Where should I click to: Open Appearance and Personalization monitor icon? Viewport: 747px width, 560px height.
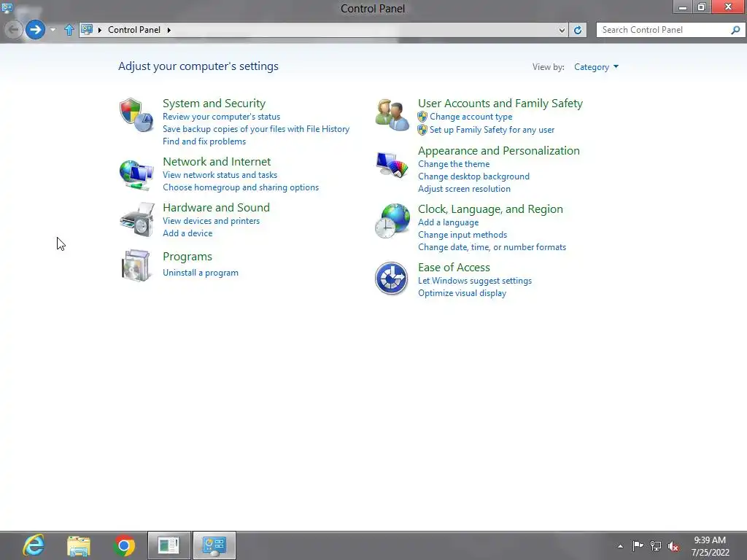click(x=392, y=165)
